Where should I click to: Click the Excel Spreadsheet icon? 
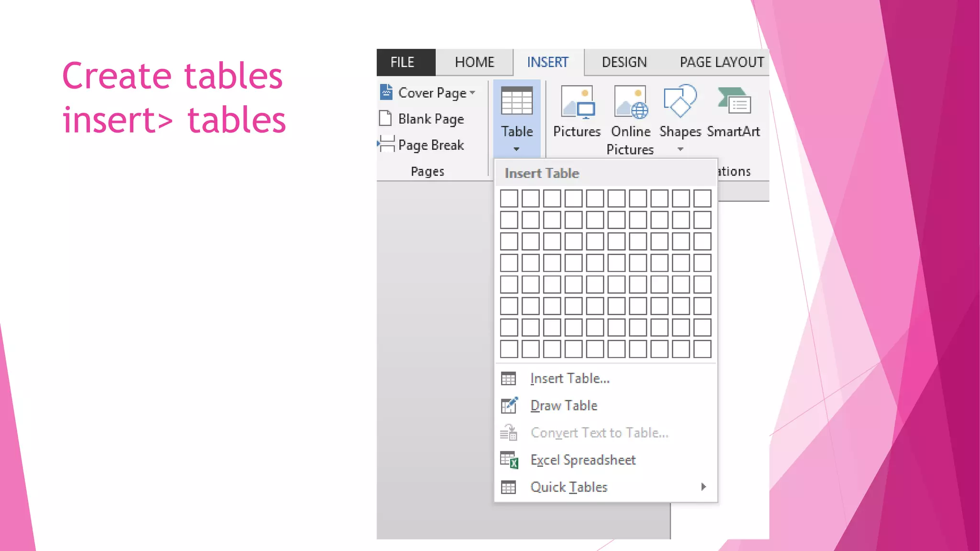[509, 460]
